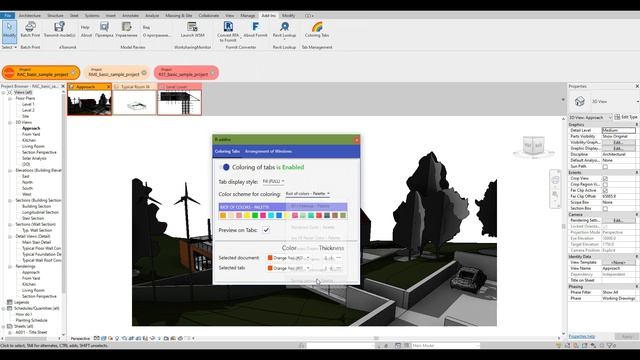The width and height of the screenshot is (640, 360).
Task: Click Edit for Visibility/Graphics overrides
Action: click(x=618, y=142)
